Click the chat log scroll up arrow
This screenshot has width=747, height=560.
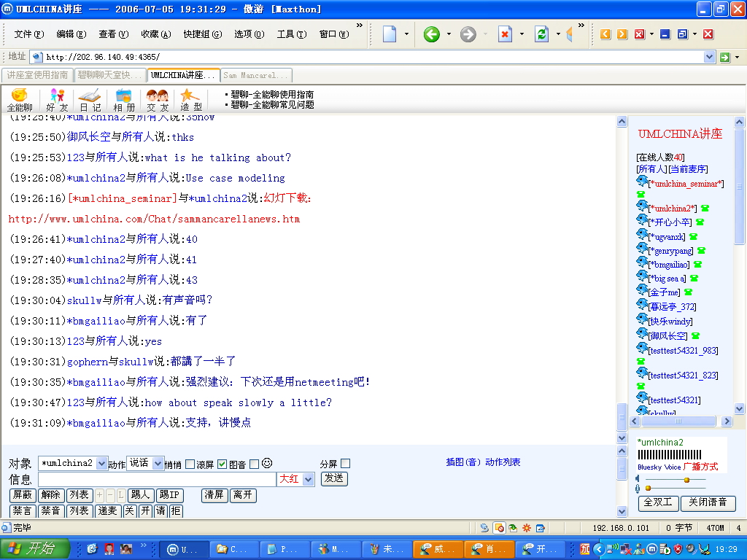tap(622, 122)
